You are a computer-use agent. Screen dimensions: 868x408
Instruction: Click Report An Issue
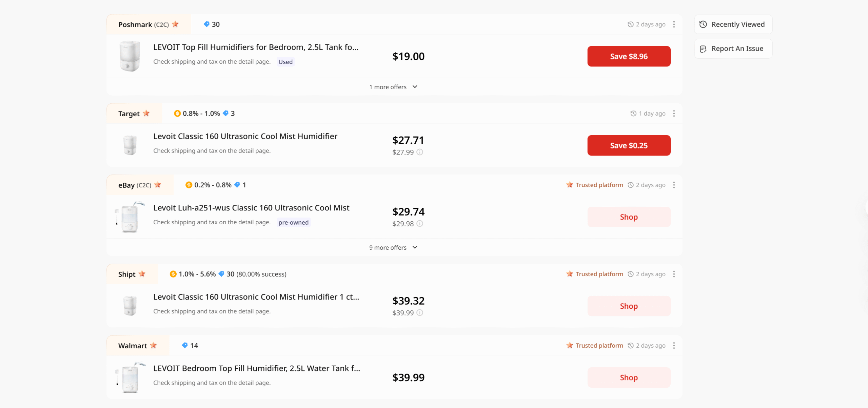coord(733,49)
